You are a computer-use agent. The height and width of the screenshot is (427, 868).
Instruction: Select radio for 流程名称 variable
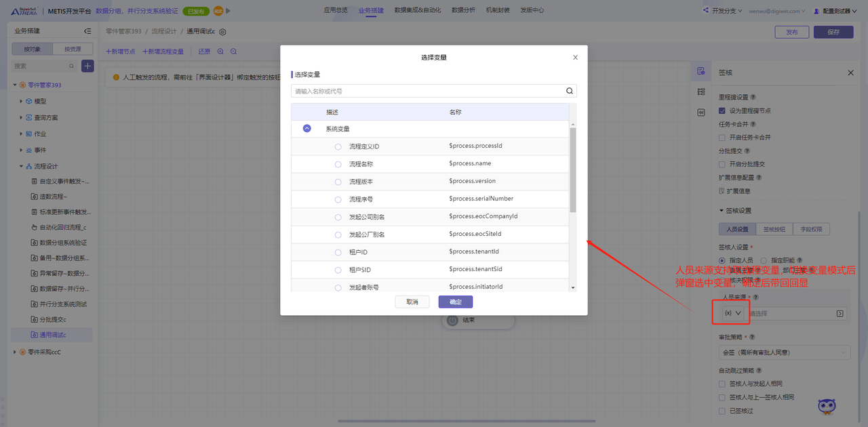pyautogui.click(x=338, y=164)
